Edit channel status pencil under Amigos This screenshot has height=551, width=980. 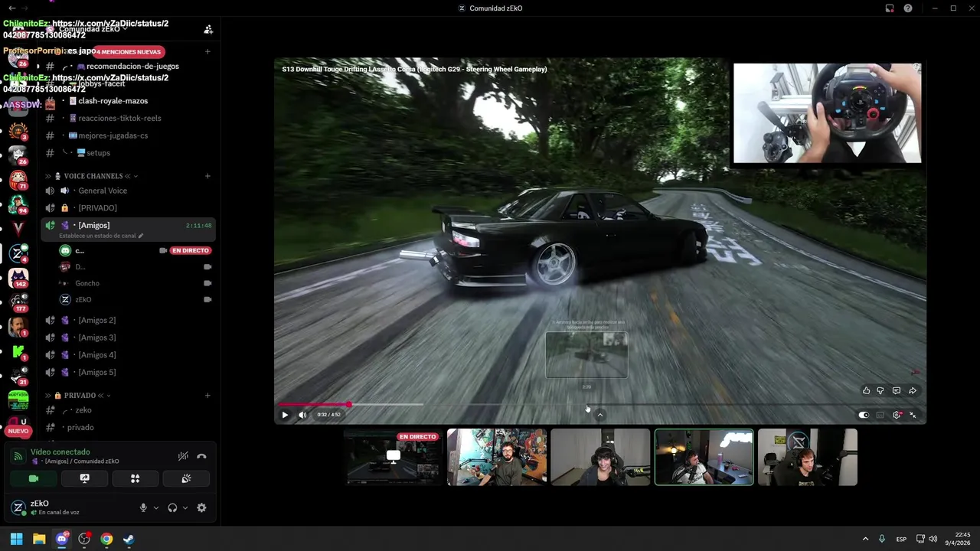[x=140, y=236]
